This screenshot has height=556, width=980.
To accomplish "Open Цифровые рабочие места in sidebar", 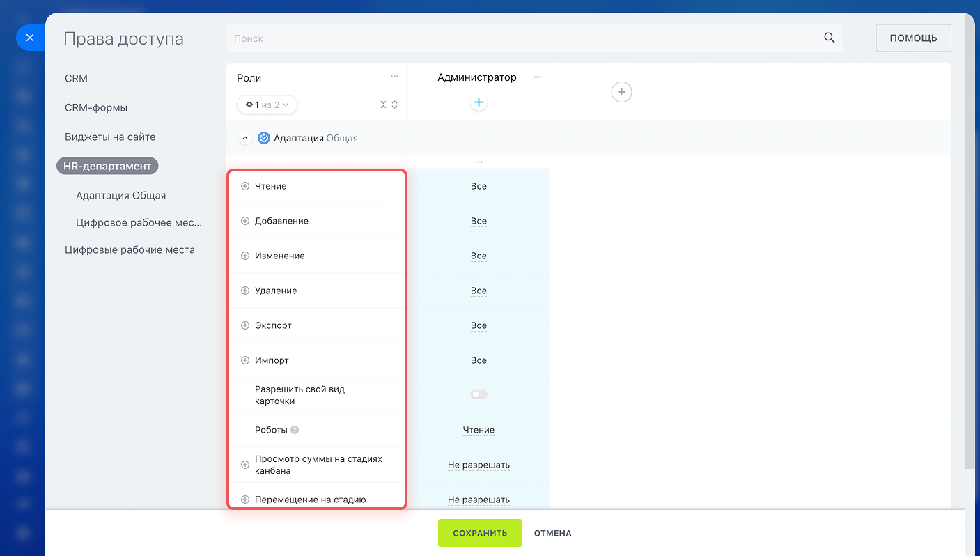I will 130,249.
